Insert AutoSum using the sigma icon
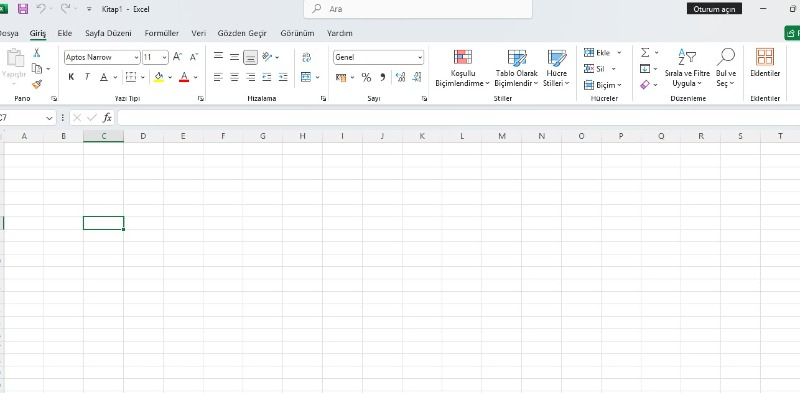Screen dimensions: 800x393 pyautogui.click(x=645, y=53)
